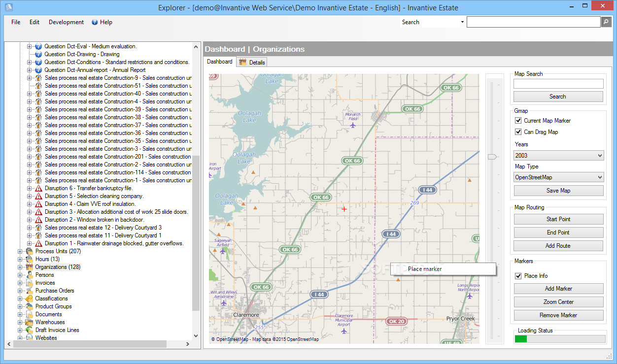Set the routing End Point

(558, 232)
